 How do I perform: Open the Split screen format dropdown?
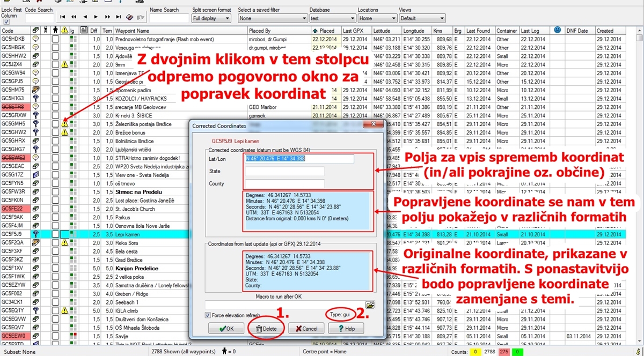click(211, 18)
